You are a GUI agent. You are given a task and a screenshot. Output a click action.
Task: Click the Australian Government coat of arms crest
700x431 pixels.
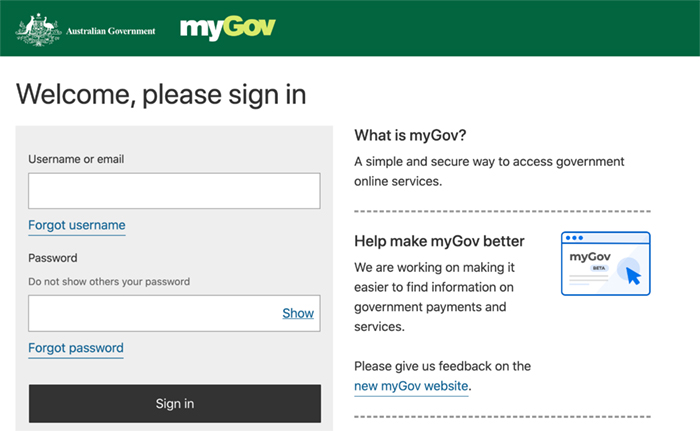(38, 30)
